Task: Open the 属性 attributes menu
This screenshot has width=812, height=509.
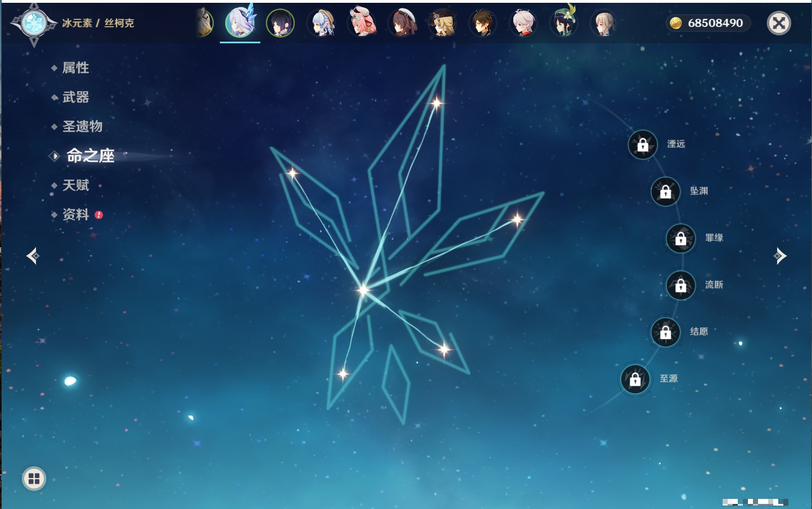Action: 75,68
